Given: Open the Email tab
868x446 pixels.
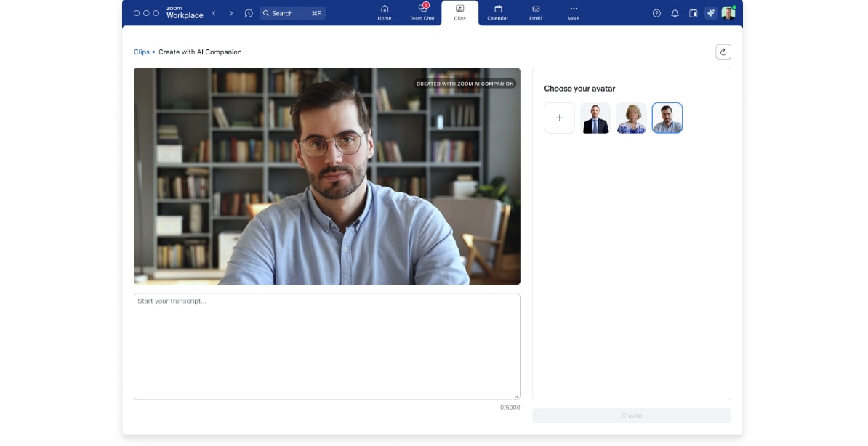Looking at the screenshot, I should [x=536, y=12].
